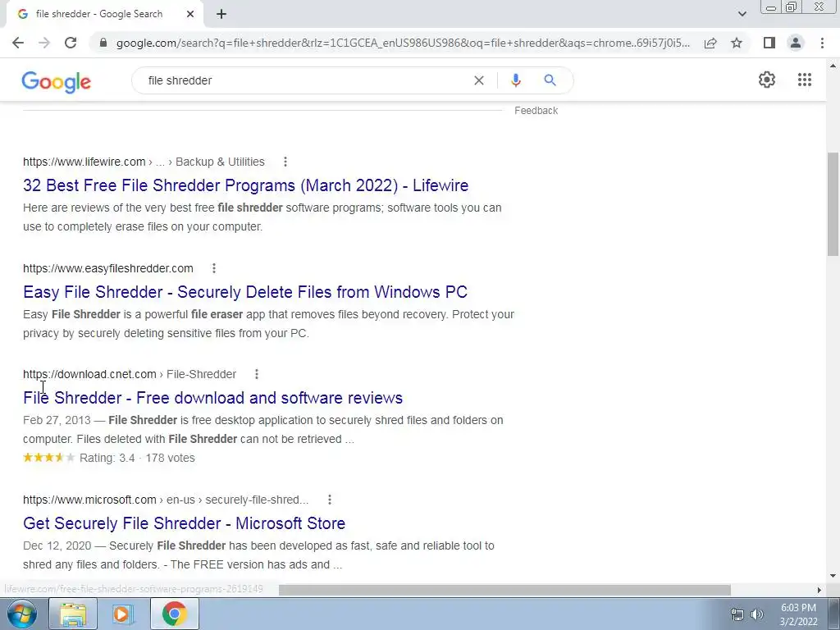Click the Feedback link
840x630 pixels.
click(x=536, y=111)
